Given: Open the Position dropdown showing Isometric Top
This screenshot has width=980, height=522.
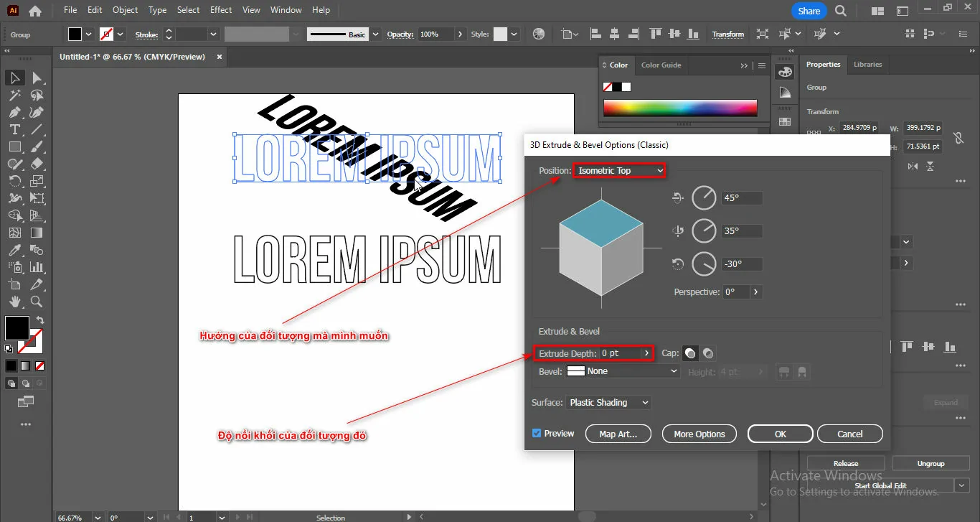Looking at the screenshot, I should [620, 170].
